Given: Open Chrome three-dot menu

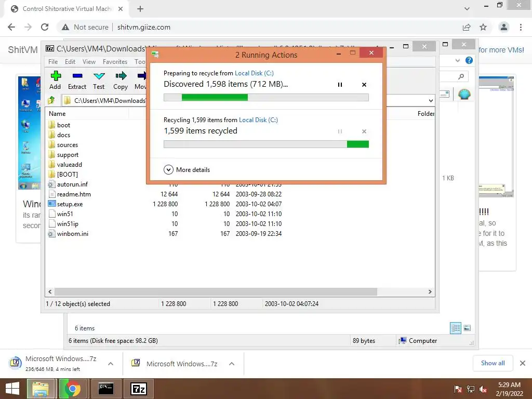Looking at the screenshot, I should click(521, 27).
